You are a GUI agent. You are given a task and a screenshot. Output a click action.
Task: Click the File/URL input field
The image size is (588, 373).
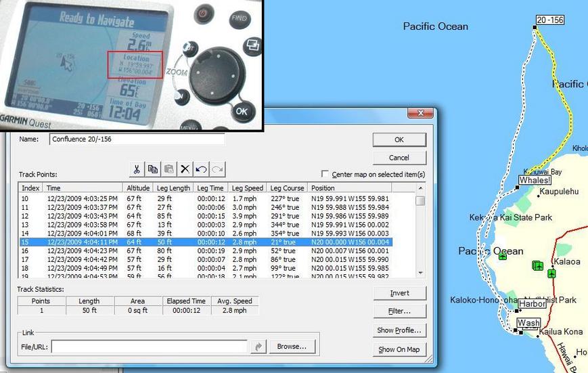pyautogui.click(x=150, y=347)
